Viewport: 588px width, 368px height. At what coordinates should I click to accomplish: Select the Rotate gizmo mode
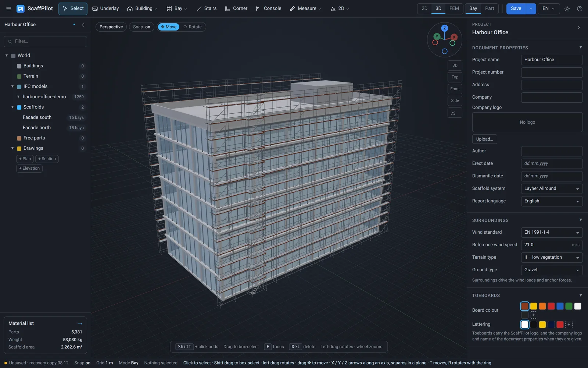(x=193, y=27)
